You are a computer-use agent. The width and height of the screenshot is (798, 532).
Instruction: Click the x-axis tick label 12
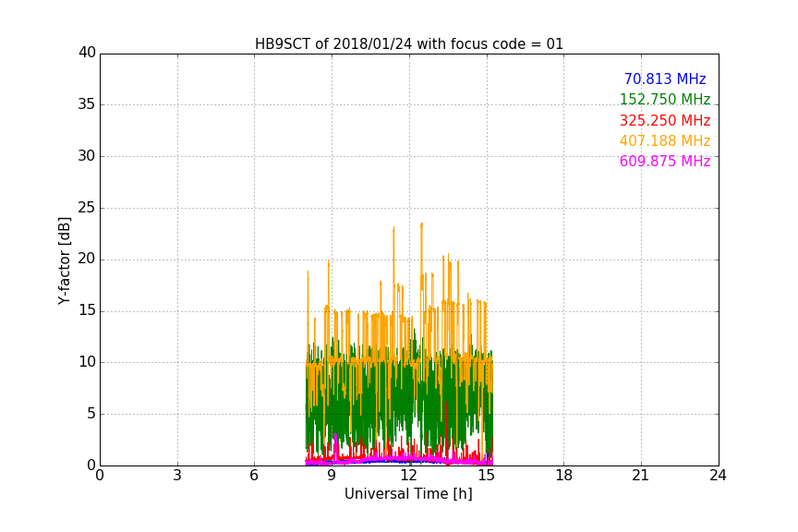point(409,476)
